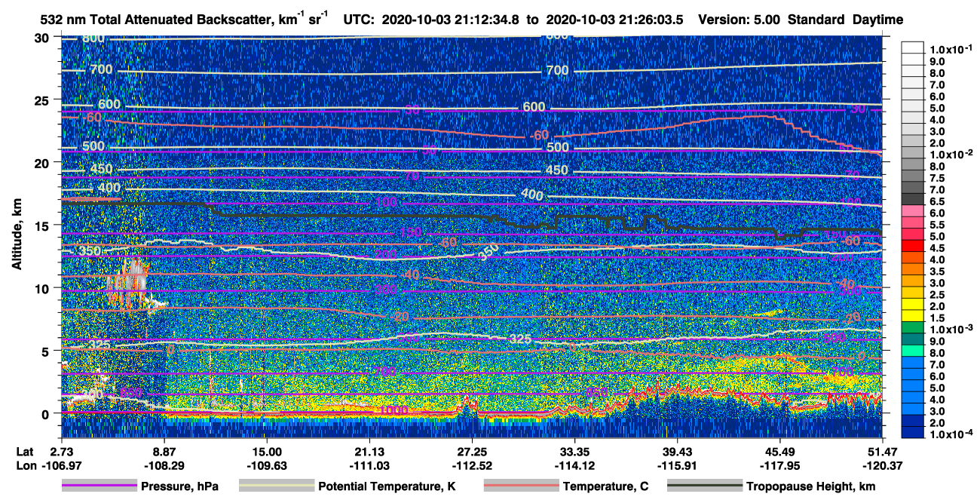Click the longitude value '-111.03'
The image size is (980, 503).
(x=369, y=465)
